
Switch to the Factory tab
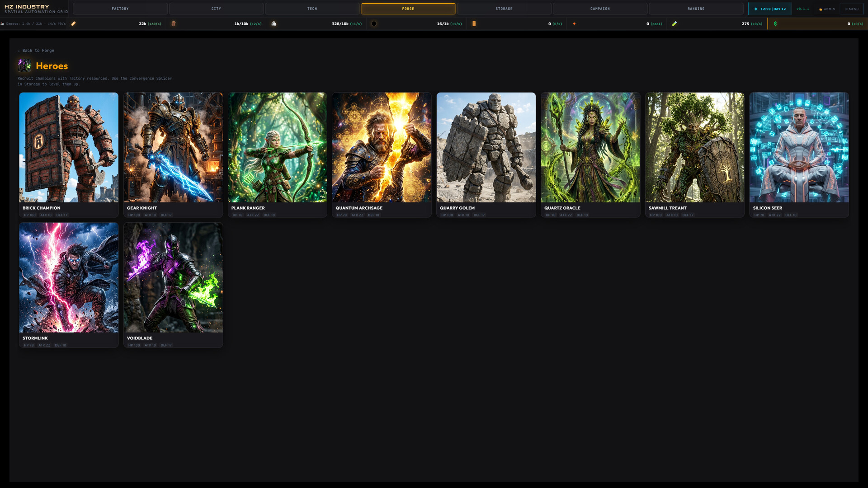120,9
